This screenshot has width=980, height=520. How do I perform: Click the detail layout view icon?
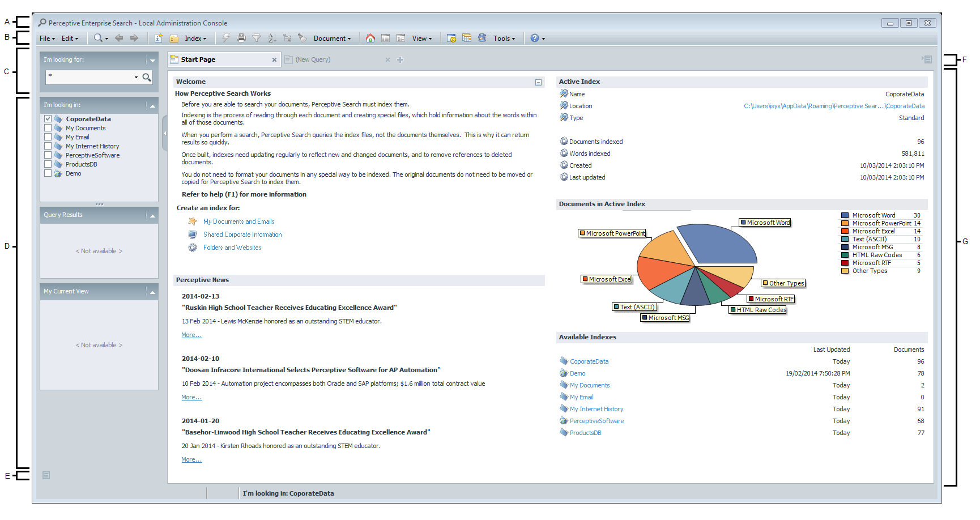point(400,38)
